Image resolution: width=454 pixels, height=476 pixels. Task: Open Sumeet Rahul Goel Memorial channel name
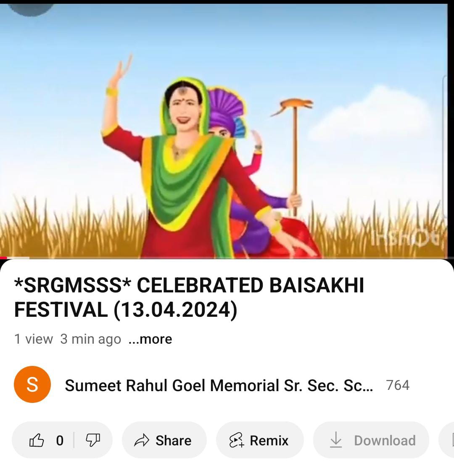coord(219,386)
